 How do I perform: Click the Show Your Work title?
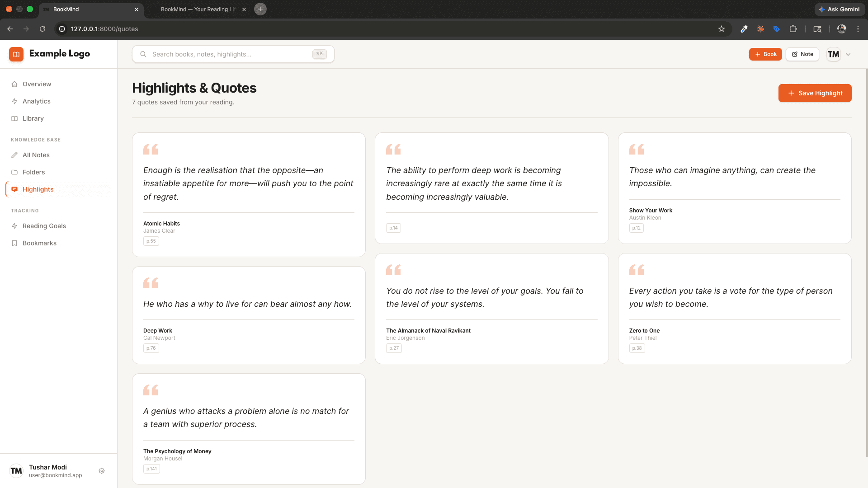(651, 211)
